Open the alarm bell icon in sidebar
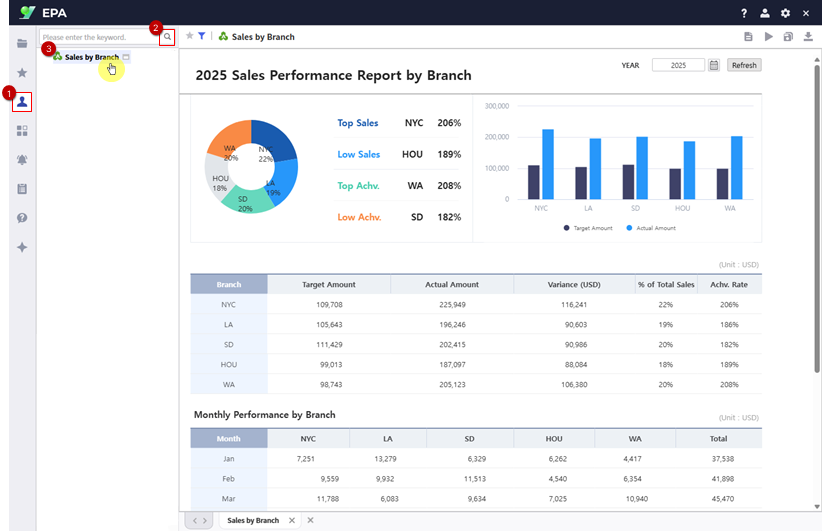This screenshot has width=822, height=531. coord(22,159)
